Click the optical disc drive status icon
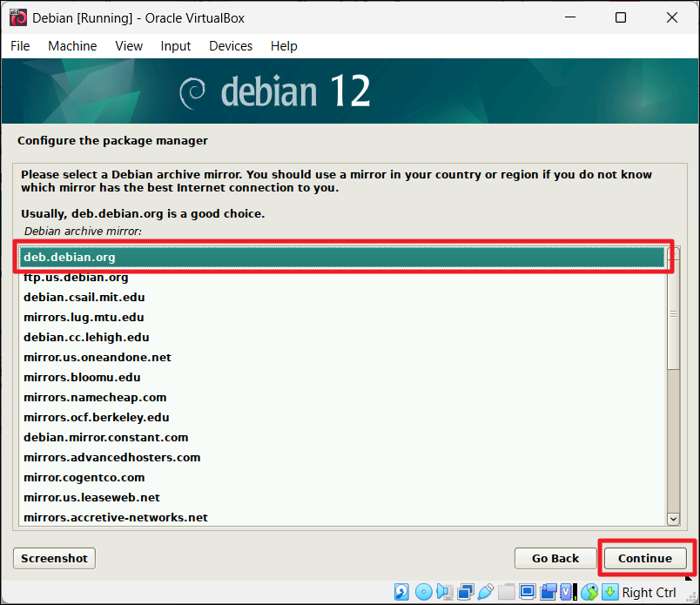The image size is (700, 605). pos(423,593)
